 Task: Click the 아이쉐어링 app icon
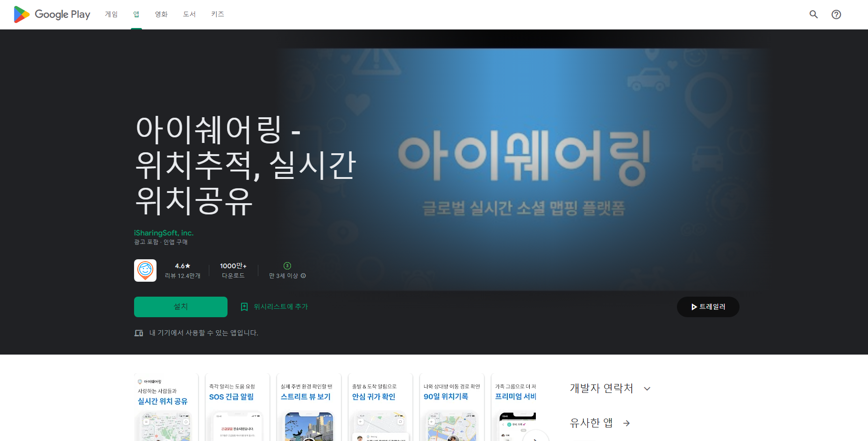click(x=145, y=270)
